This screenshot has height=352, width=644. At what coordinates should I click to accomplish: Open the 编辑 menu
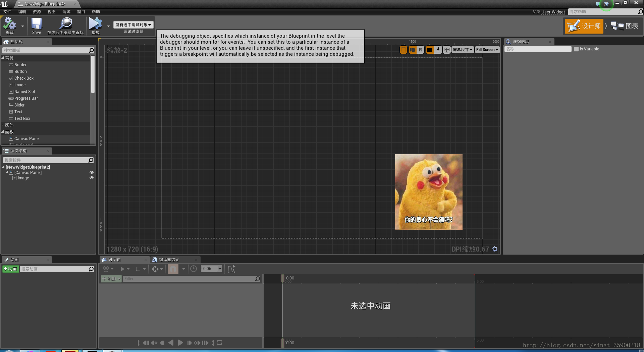(22, 12)
